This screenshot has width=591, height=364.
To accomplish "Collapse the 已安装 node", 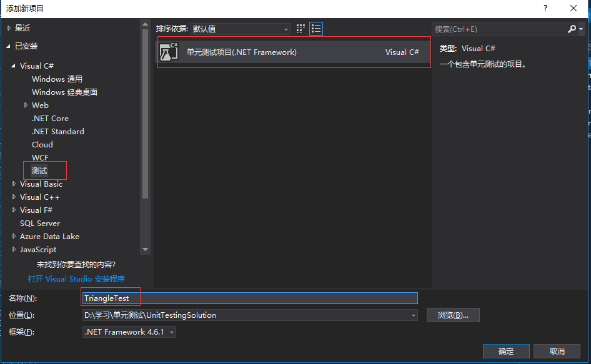I will 8,46.
